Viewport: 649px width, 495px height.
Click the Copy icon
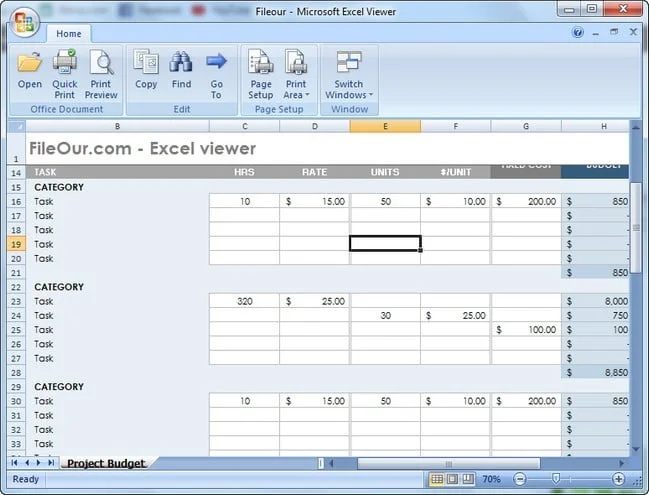146,72
